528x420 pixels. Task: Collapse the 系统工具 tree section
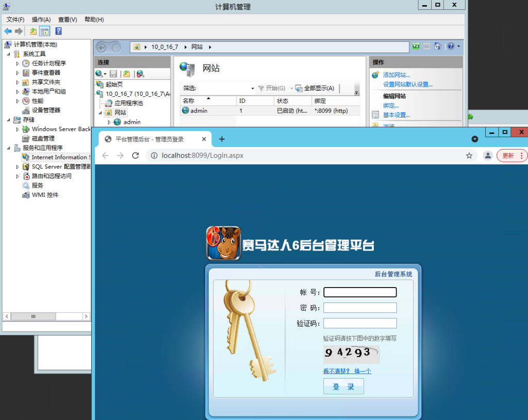coord(8,54)
